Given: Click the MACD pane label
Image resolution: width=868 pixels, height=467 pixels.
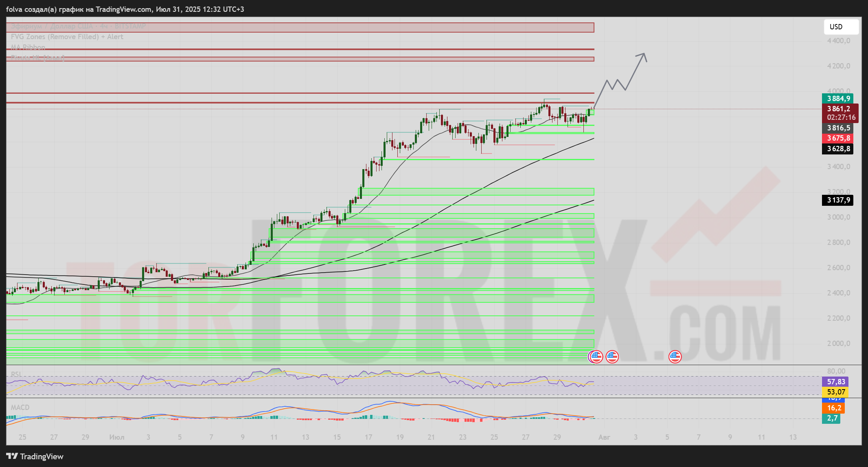Looking at the screenshot, I should [x=20, y=408].
